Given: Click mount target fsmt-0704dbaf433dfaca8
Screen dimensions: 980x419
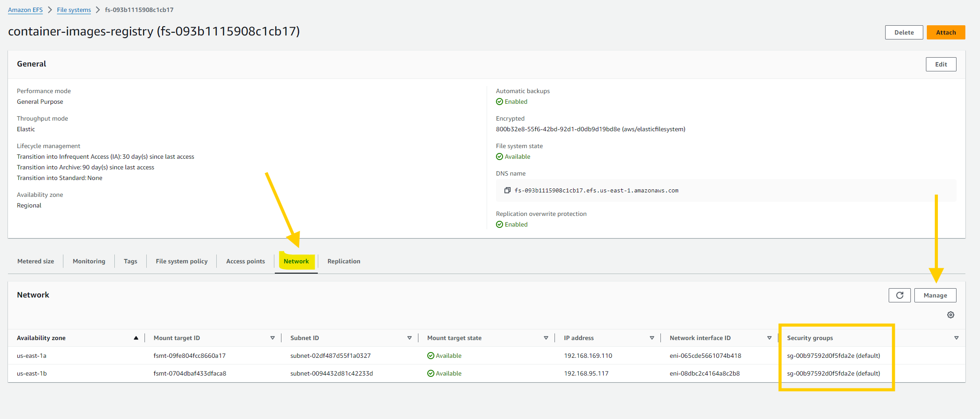Looking at the screenshot, I should pyautogui.click(x=190, y=373).
